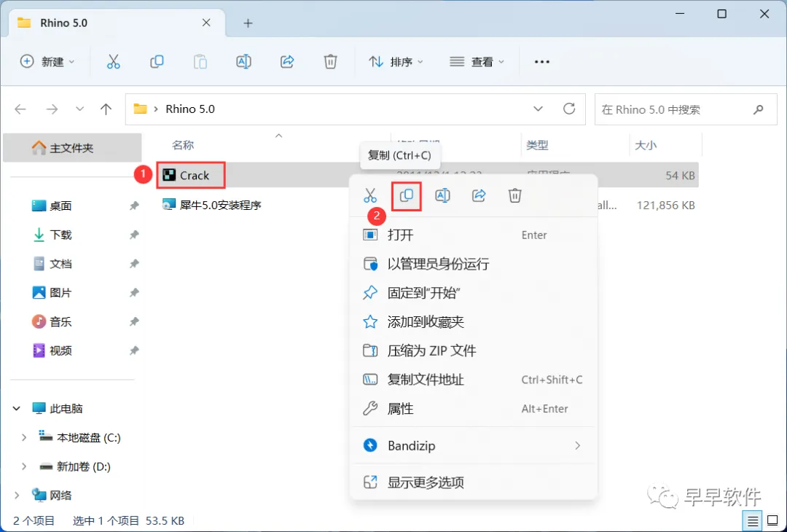Open the 查看 view dropdown

tap(477, 62)
